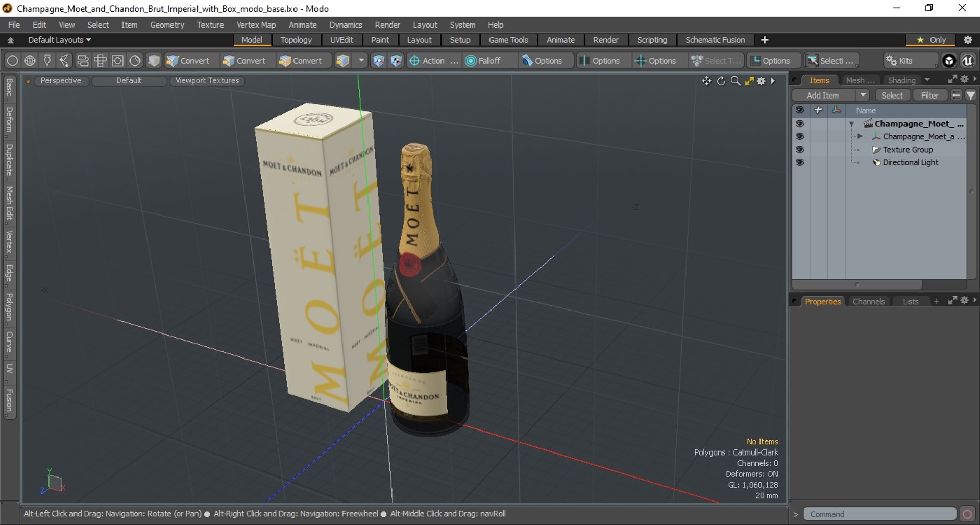Click the second work plane cube icon

click(x=396, y=61)
